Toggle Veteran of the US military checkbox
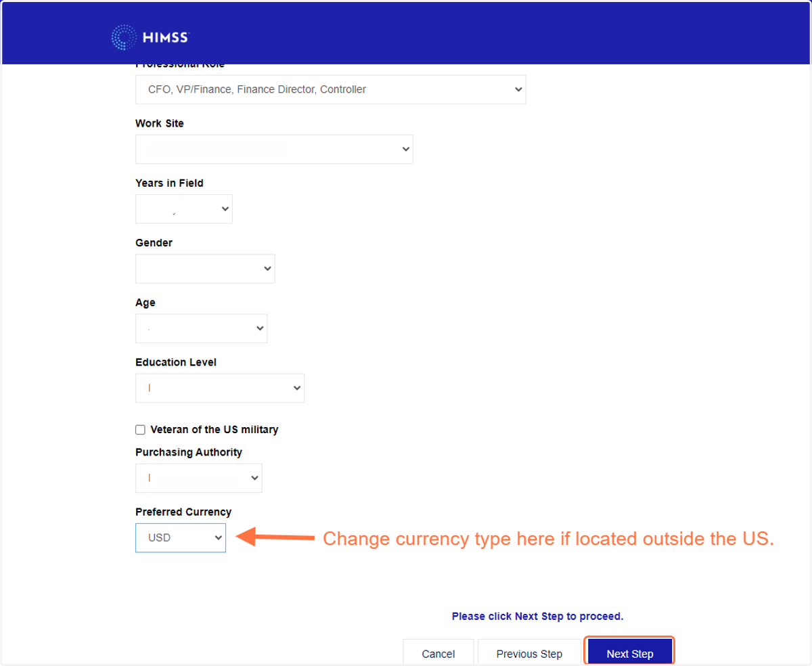Viewport: 812px width, 666px height. pyautogui.click(x=141, y=430)
